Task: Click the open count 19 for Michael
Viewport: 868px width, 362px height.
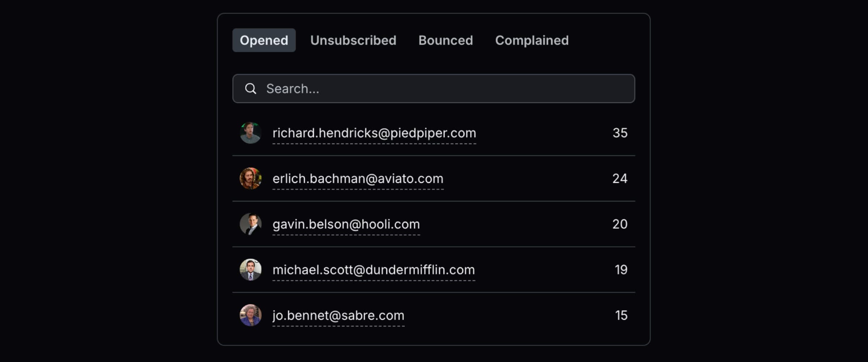Action: coord(621,270)
